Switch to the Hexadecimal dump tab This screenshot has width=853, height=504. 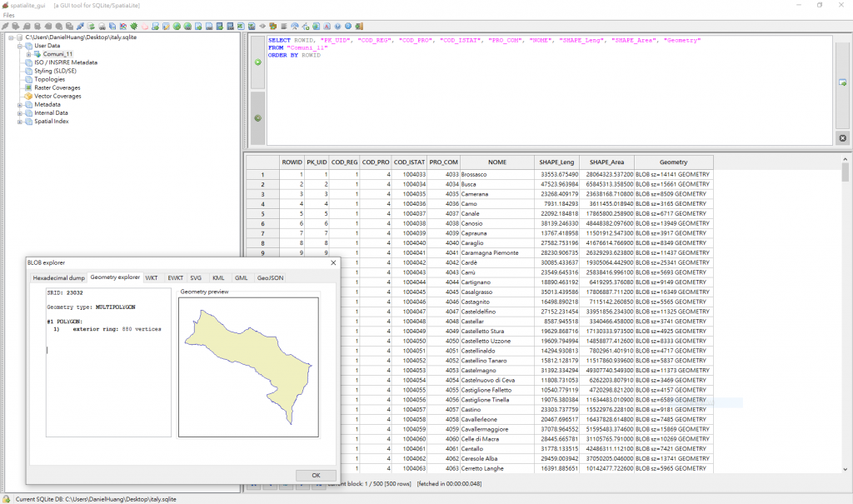[59, 277]
